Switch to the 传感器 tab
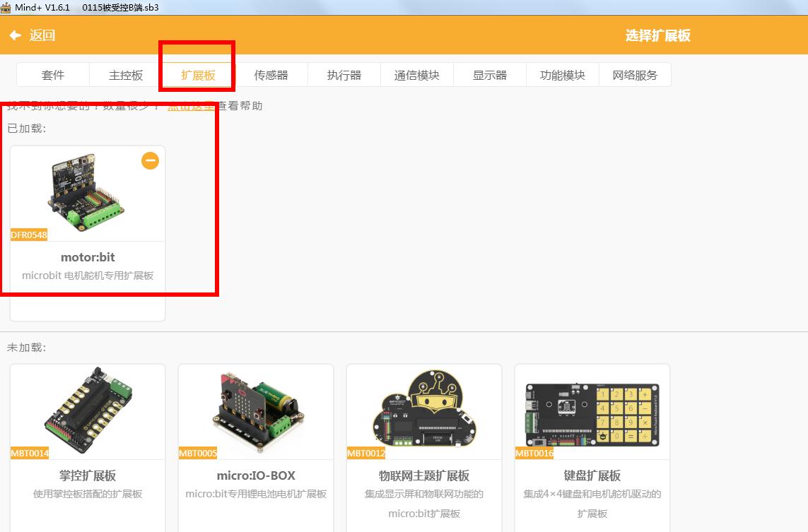This screenshot has height=532, width=808. (x=271, y=75)
